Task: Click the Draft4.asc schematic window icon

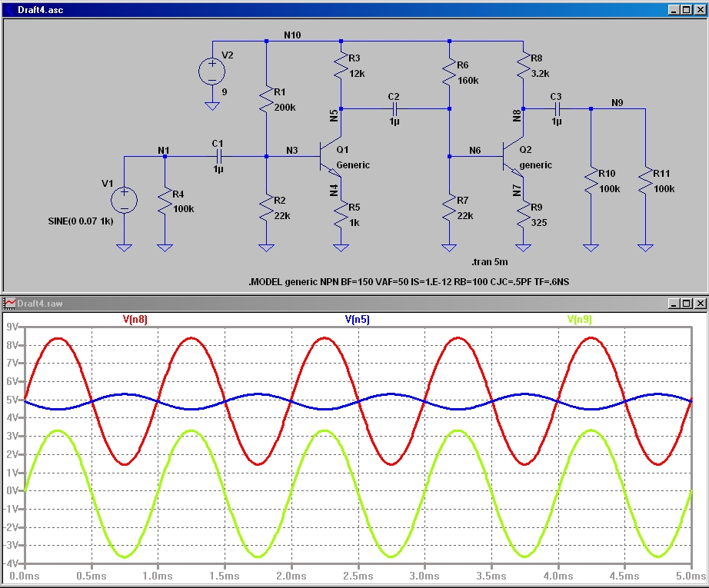Action: (x=9, y=9)
